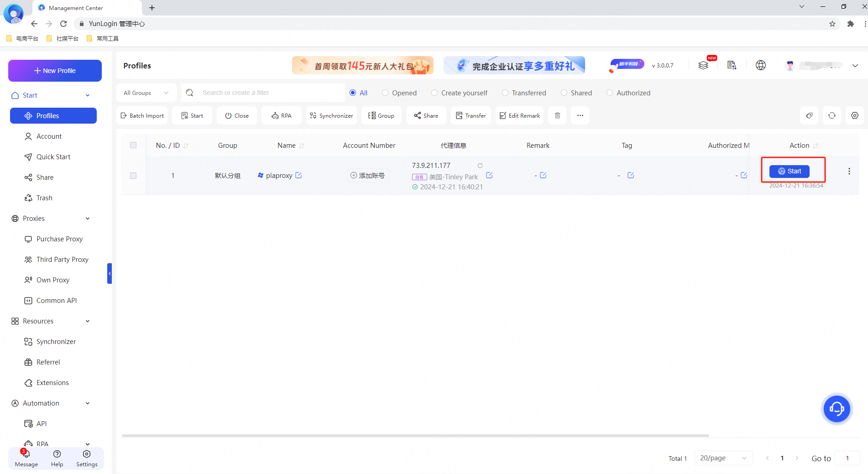Image resolution: width=868 pixels, height=474 pixels.
Task: Click the language globe icon
Action: (x=760, y=65)
